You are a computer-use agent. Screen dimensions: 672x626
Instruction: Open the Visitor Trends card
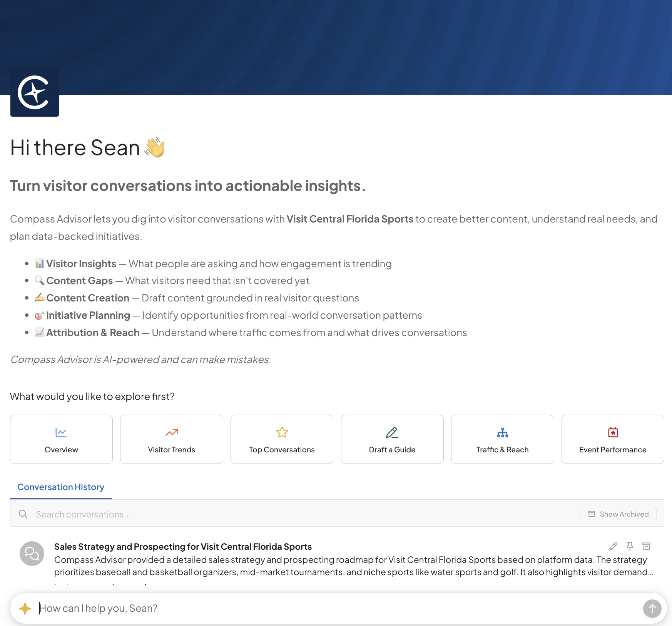coord(172,439)
